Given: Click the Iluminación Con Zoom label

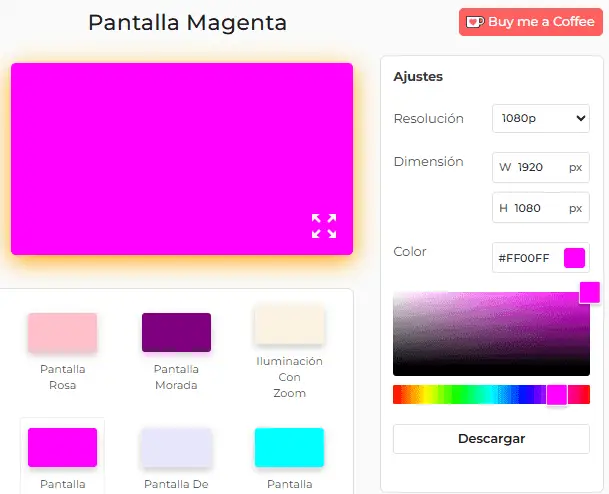Looking at the screenshot, I should point(289,377).
